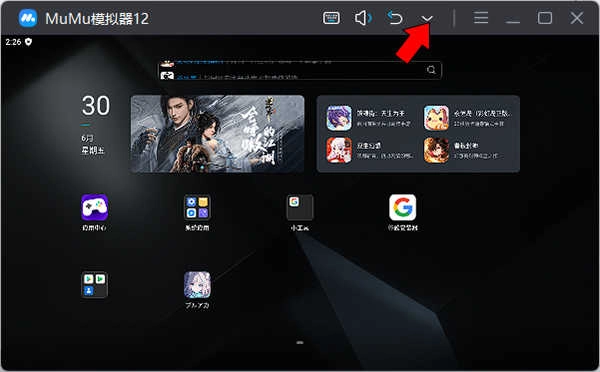This screenshot has height=372, width=600.
Task: Open the cat game icon in recommendations
Action: tap(436, 118)
